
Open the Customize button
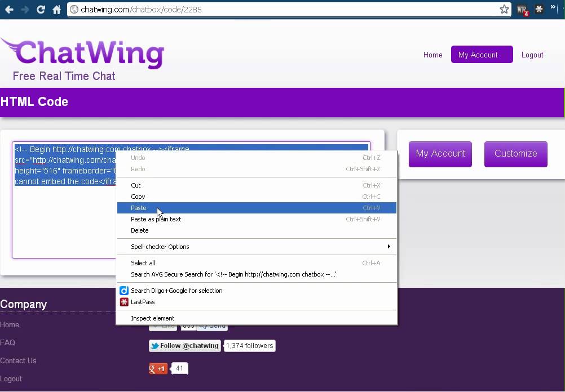(x=515, y=154)
